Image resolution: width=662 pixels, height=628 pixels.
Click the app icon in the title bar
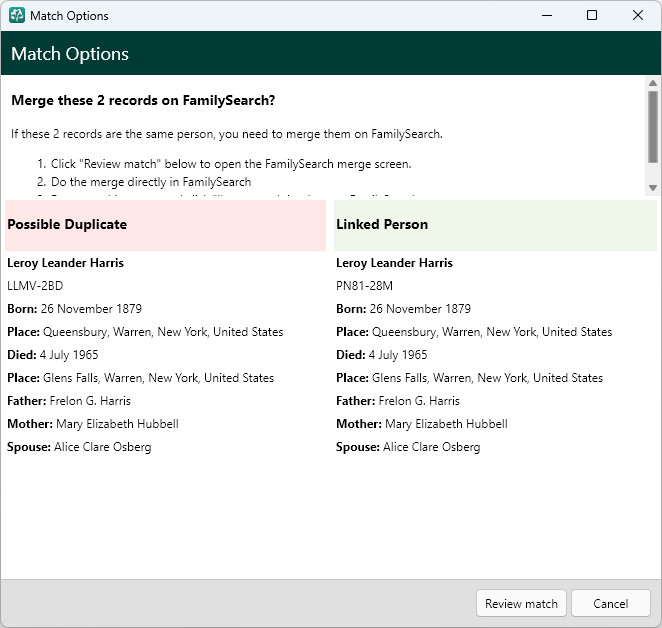pos(17,16)
